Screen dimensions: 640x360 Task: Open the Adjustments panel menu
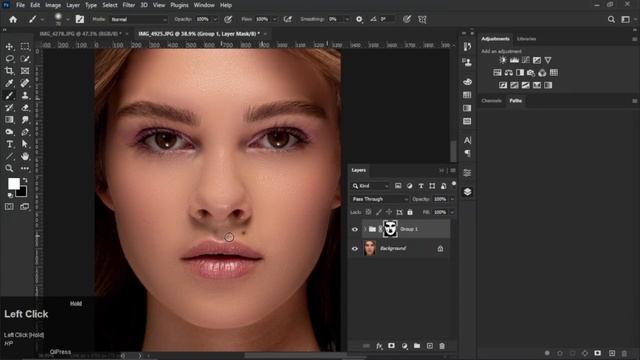coord(634,39)
